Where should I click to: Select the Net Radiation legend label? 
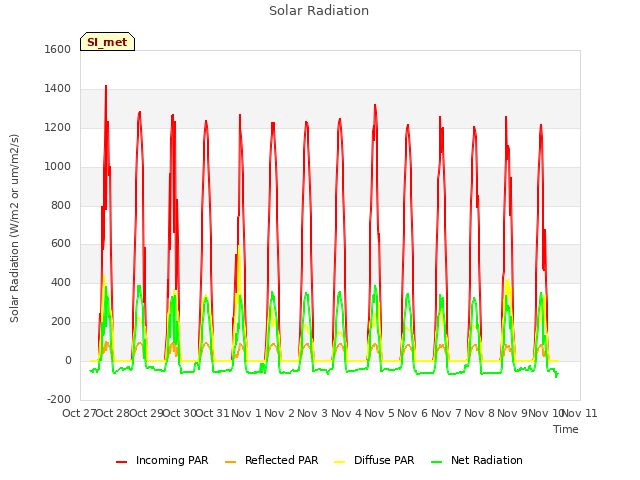point(487,460)
